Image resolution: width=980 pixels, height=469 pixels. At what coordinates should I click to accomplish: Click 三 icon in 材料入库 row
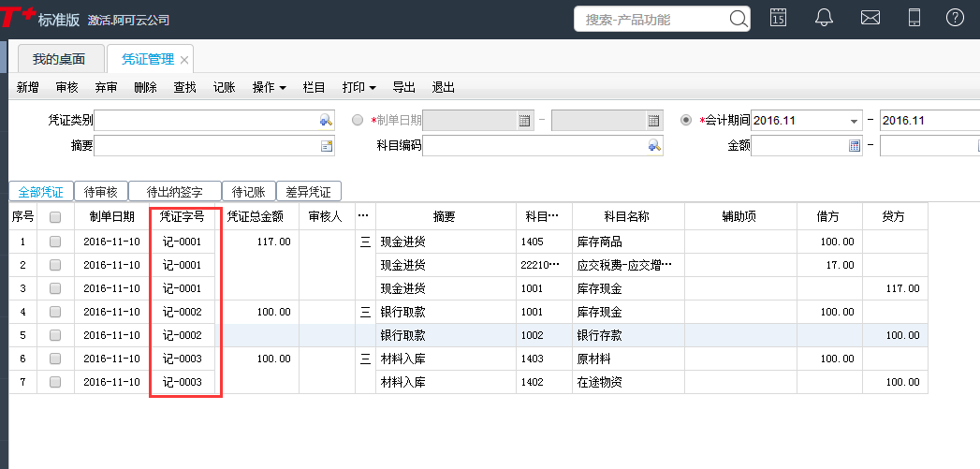pyautogui.click(x=366, y=359)
